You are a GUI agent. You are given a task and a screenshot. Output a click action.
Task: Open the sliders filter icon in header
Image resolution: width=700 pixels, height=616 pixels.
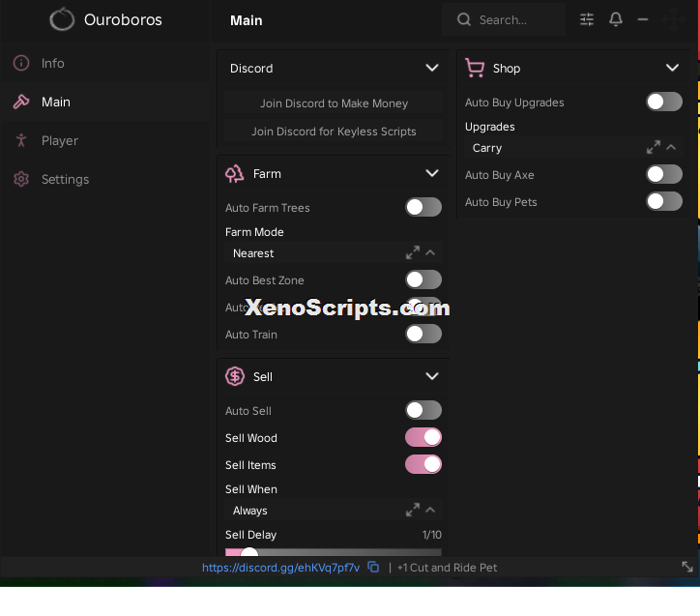587,19
